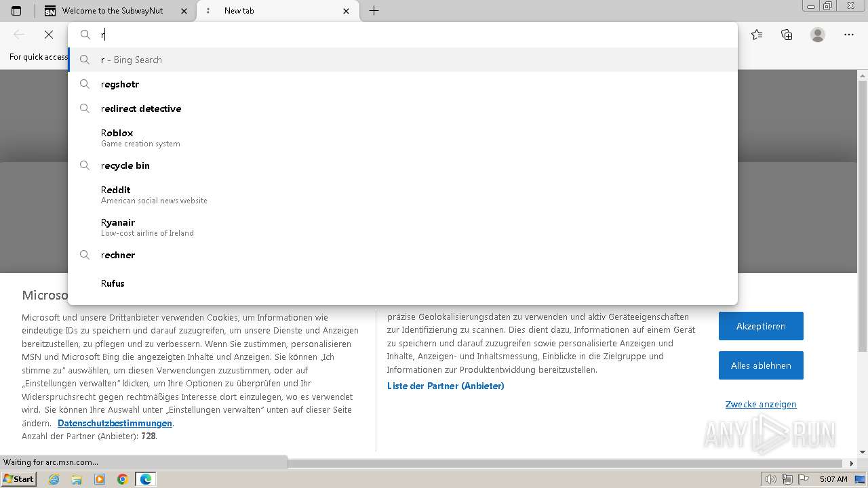Open the Windows Start menu

point(19,479)
